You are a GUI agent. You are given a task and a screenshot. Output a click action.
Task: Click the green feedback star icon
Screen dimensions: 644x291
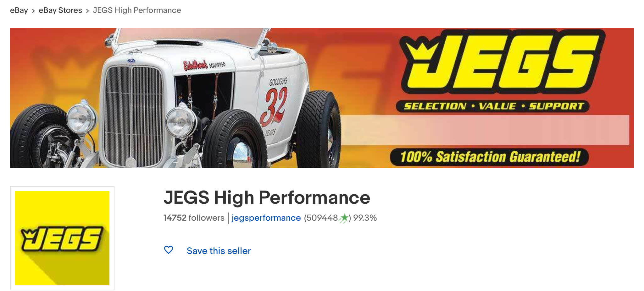click(x=344, y=218)
